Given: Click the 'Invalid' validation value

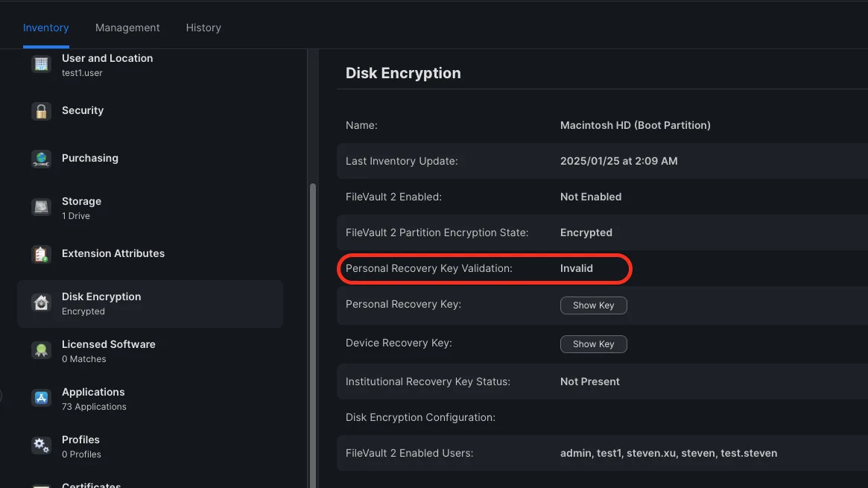Looking at the screenshot, I should [x=576, y=268].
